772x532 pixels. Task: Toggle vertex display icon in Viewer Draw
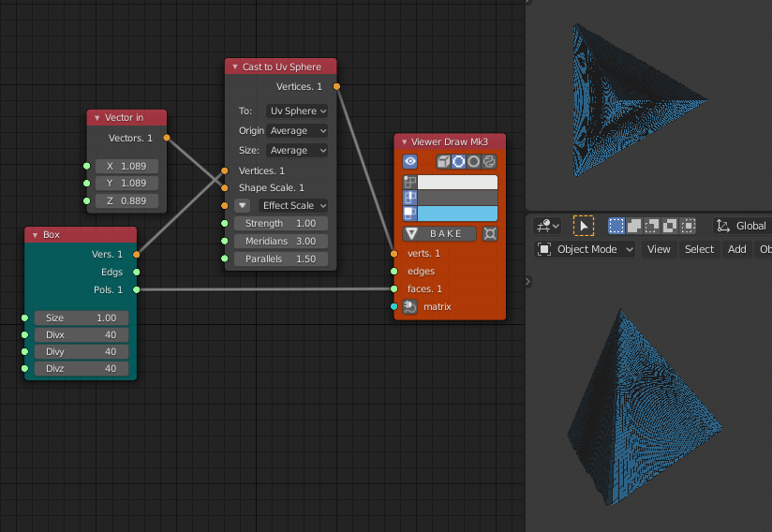(409, 182)
